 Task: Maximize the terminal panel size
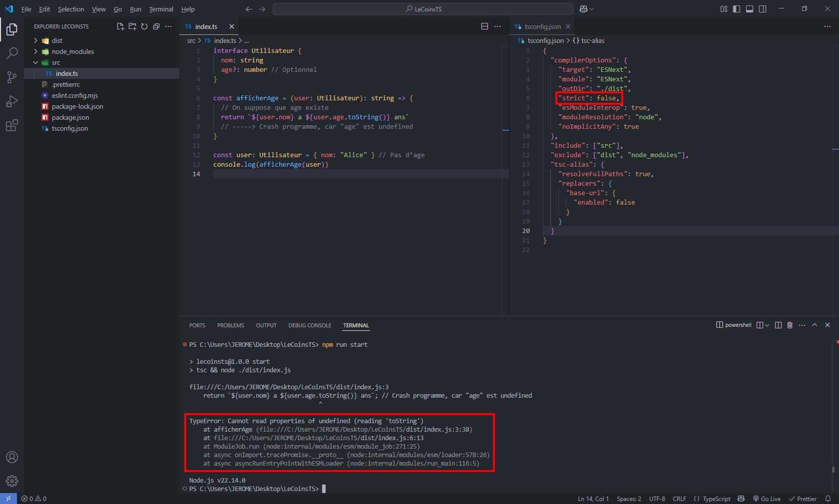(815, 325)
